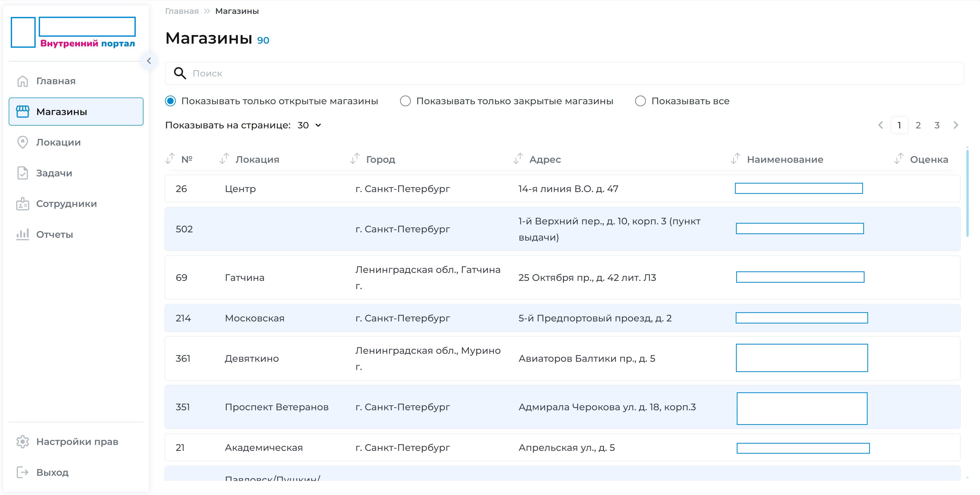Viewport: 980px width, 495px height.
Task: Go to page 2 of the store list
Action: 918,125
